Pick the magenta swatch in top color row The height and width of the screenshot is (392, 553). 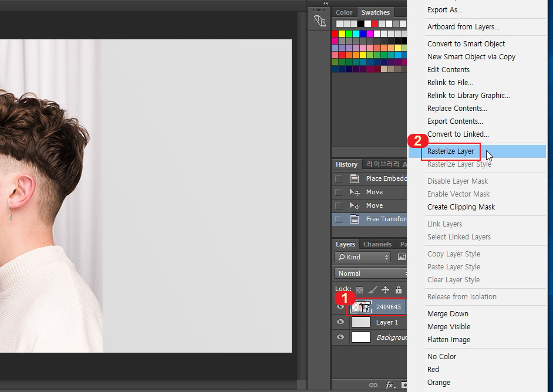[370, 34]
